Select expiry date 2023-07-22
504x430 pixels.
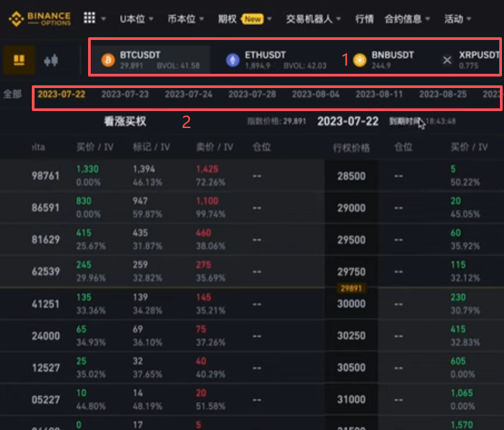tap(62, 94)
